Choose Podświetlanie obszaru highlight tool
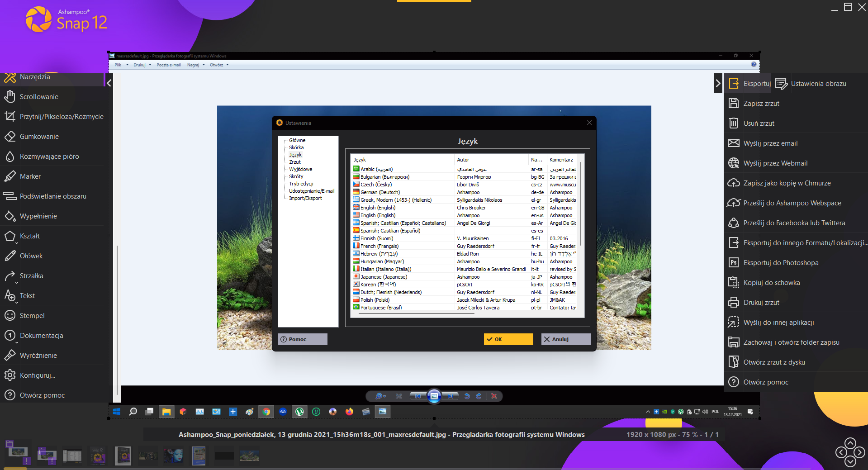 point(52,196)
